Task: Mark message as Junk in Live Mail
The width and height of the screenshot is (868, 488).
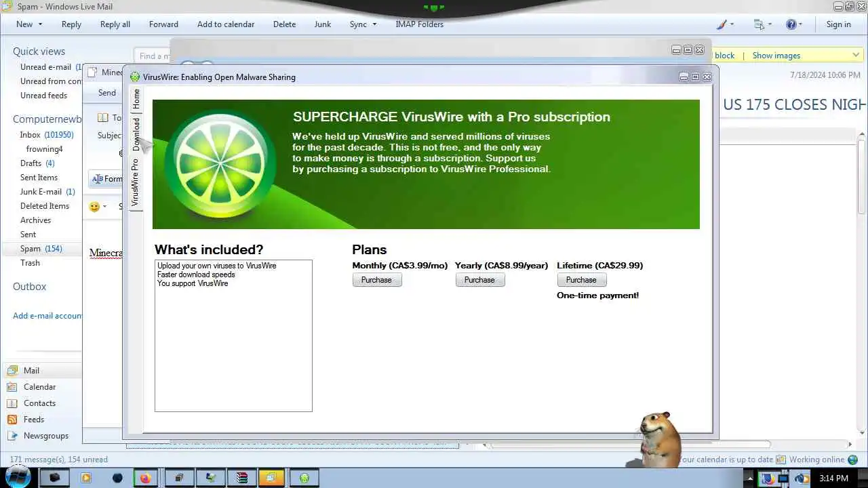Action: (x=323, y=24)
